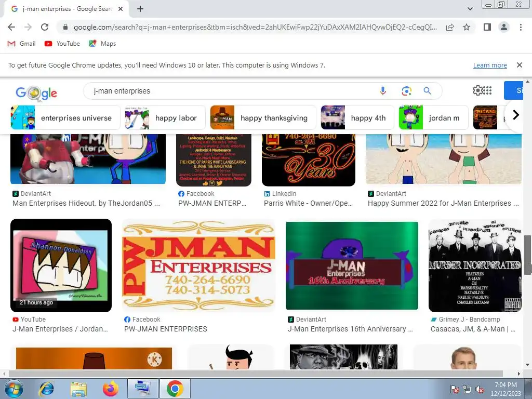Expand the tab search dropdown arrow
This screenshot has height=399, width=532.
point(470,9)
